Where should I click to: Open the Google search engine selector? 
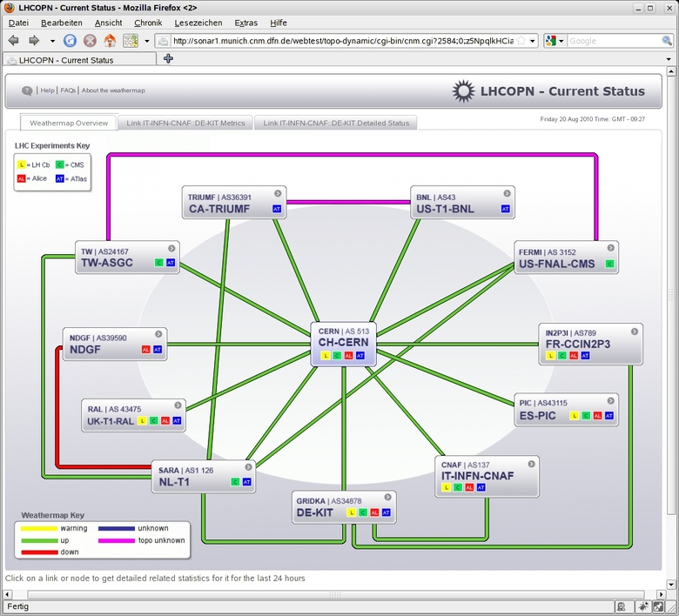point(555,41)
